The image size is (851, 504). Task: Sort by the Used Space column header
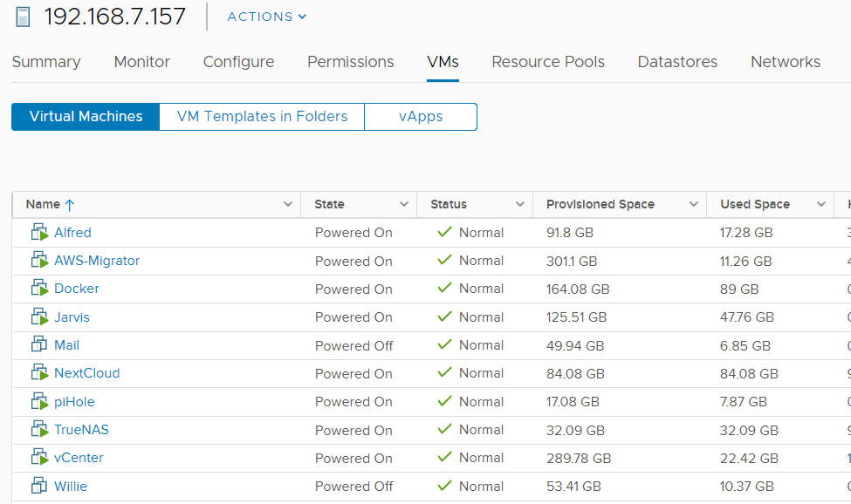755,204
